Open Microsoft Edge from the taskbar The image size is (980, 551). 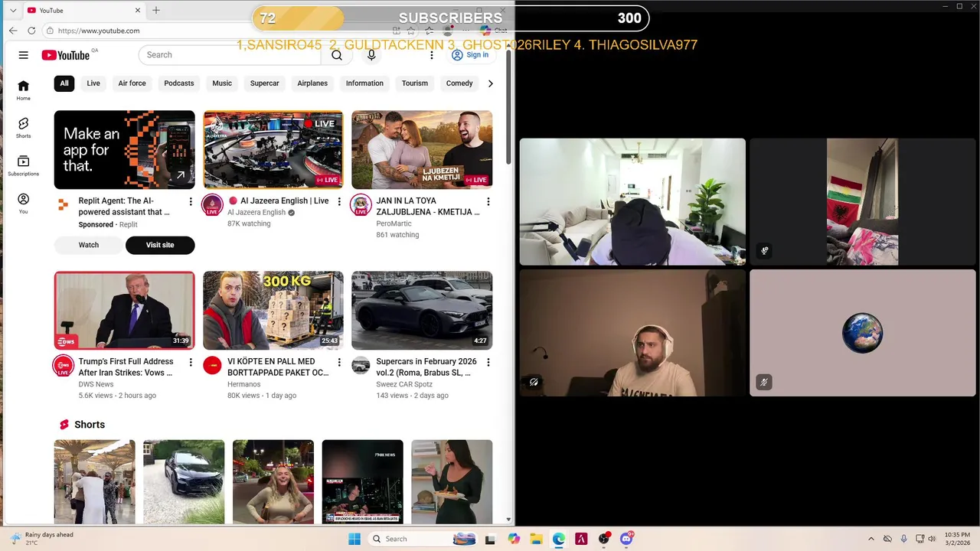559,539
